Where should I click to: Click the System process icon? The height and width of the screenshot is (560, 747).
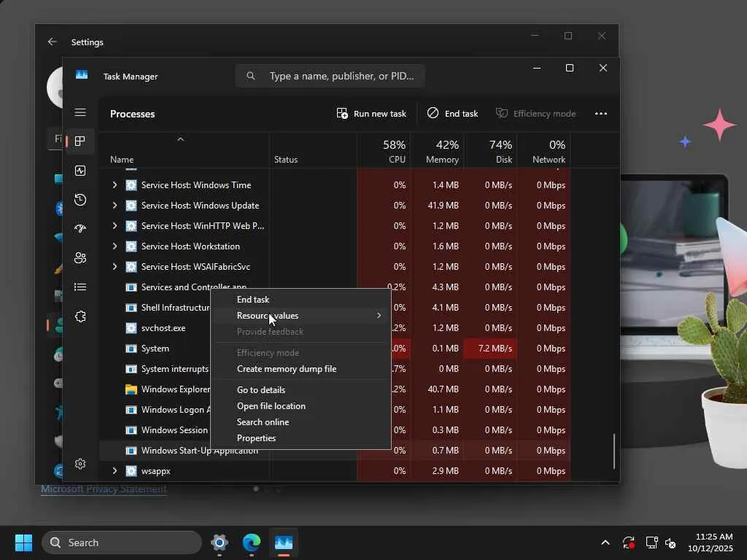pos(131,349)
